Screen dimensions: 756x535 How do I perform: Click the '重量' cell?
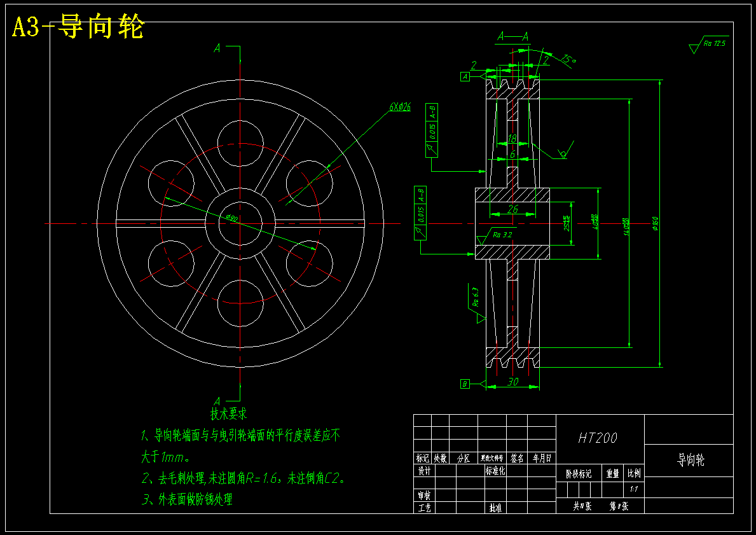click(612, 474)
